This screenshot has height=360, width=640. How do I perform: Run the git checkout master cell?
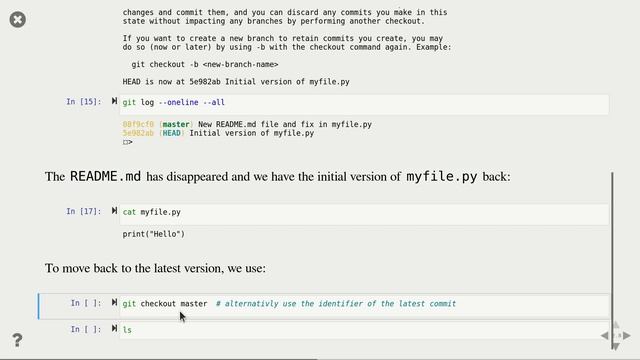pyautogui.click(x=114, y=302)
